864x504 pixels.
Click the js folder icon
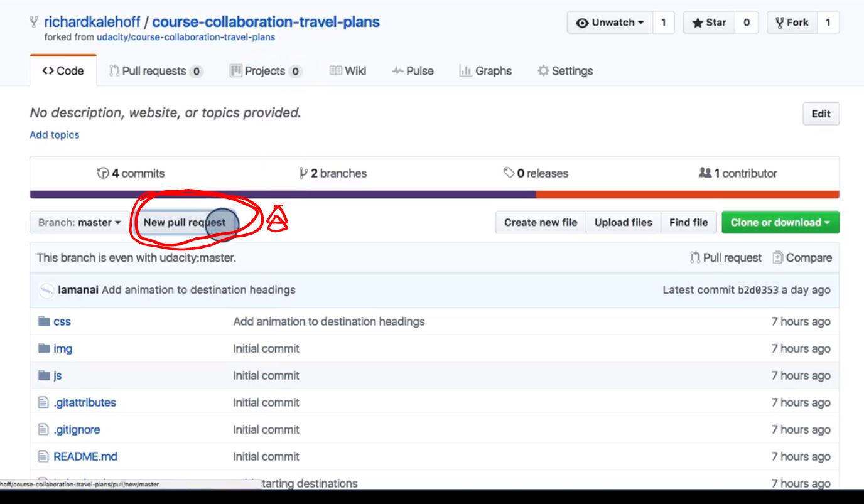click(x=44, y=375)
